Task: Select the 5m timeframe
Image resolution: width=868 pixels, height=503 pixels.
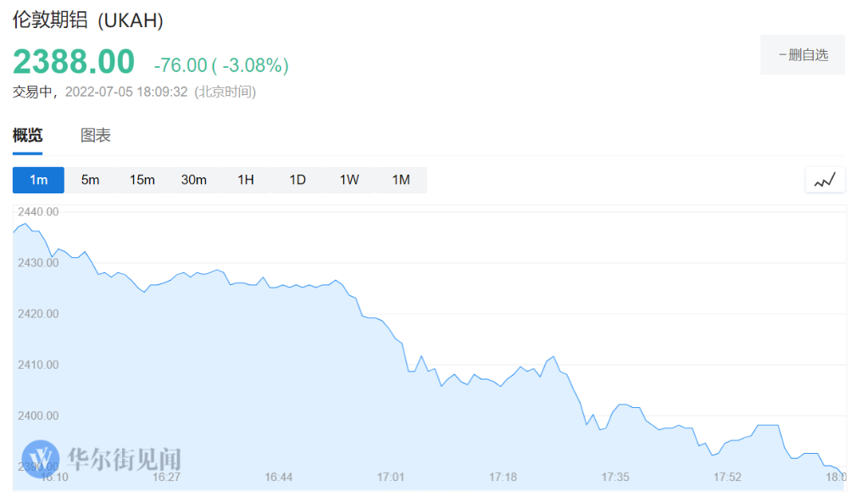Action: tap(90, 180)
